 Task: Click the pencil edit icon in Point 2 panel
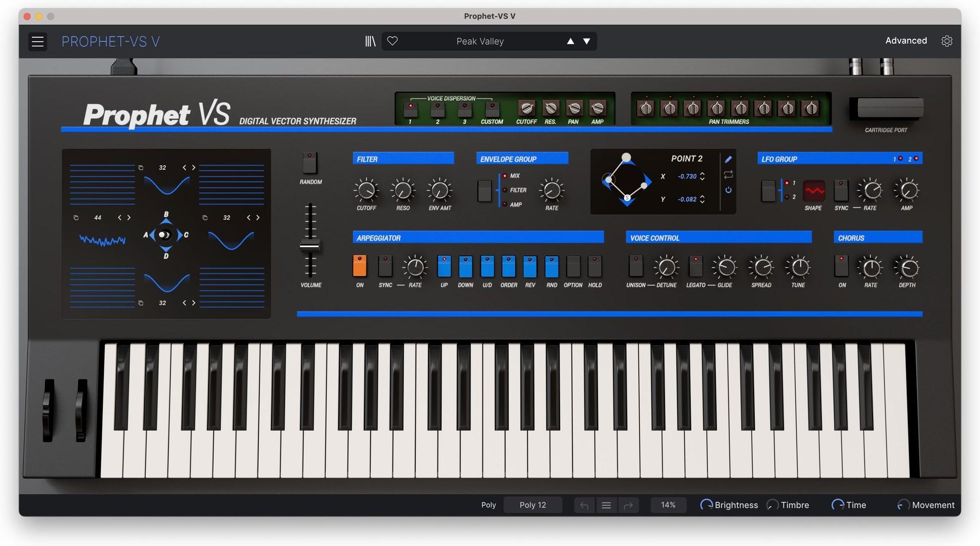(728, 159)
